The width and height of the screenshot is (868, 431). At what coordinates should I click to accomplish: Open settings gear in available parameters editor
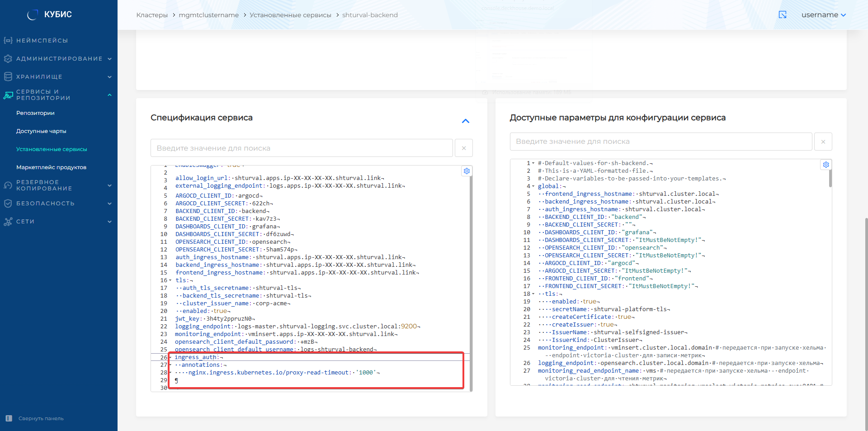(826, 165)
